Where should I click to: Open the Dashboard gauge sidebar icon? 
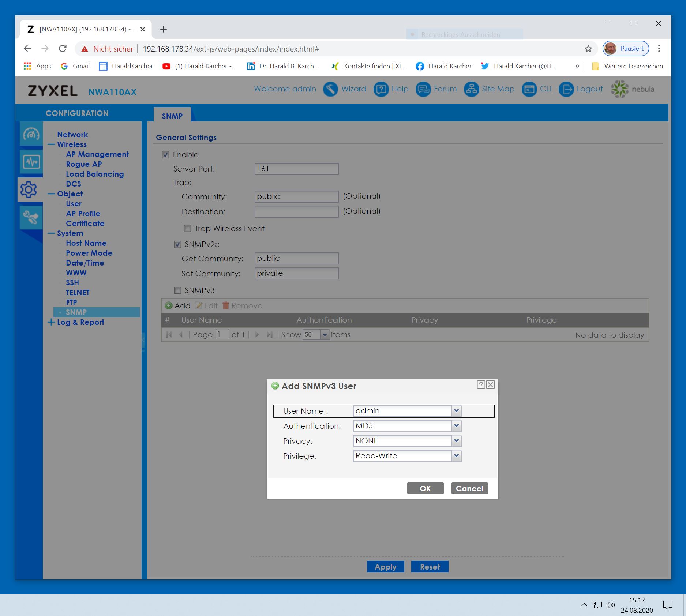[31, 134]
